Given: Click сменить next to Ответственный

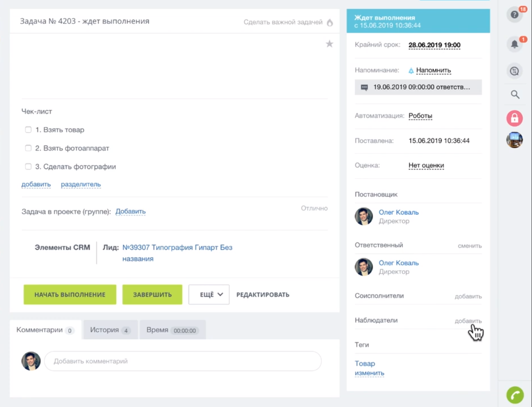Looking at the screenshot, I should pyautogui.click(x=470, y=246).
